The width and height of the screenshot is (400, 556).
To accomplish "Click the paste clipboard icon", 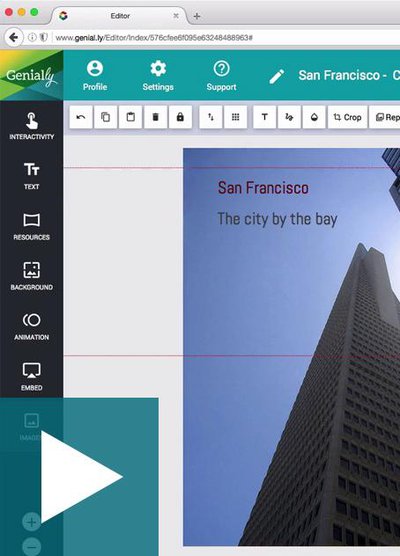I will (x=130, y=117).
